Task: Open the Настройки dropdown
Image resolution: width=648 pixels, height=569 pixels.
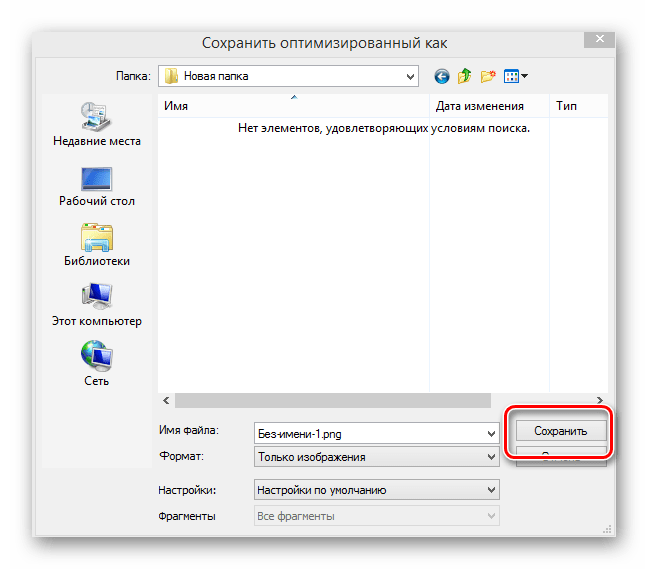Action: (490, 490)
